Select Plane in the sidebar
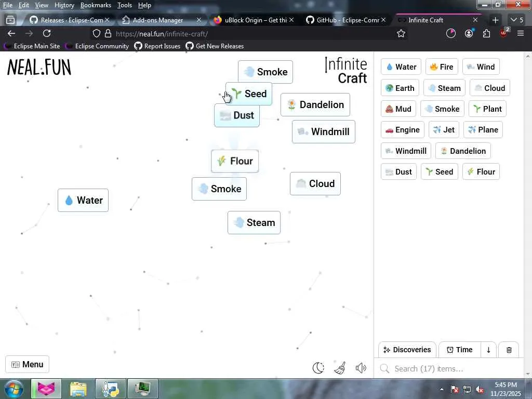The width and height of the screenshot is (532, 399). click(483, 130)
